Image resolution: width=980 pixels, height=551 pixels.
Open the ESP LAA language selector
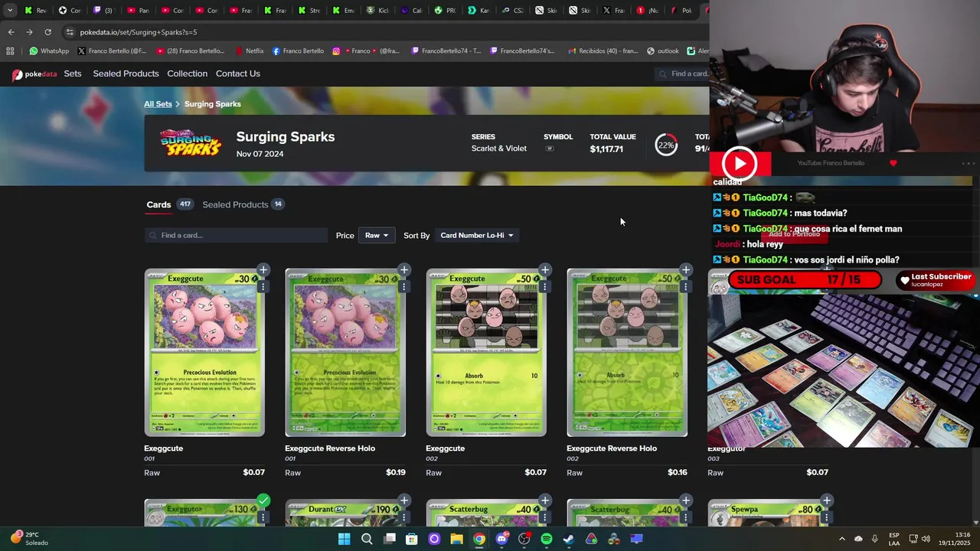click(x=894, y=539)
